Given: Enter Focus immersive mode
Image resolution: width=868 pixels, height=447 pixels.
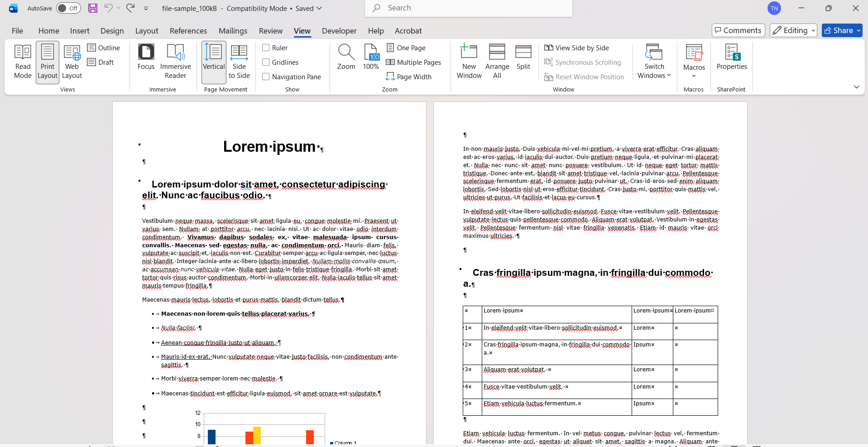Looking at the screenshot, I should click(146, 58).
